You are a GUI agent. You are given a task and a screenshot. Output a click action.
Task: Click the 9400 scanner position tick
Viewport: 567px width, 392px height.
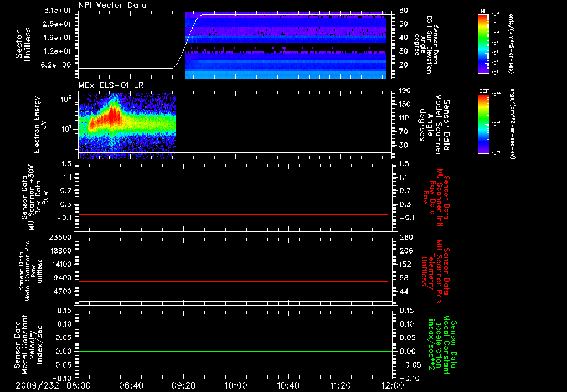point(62,278)
